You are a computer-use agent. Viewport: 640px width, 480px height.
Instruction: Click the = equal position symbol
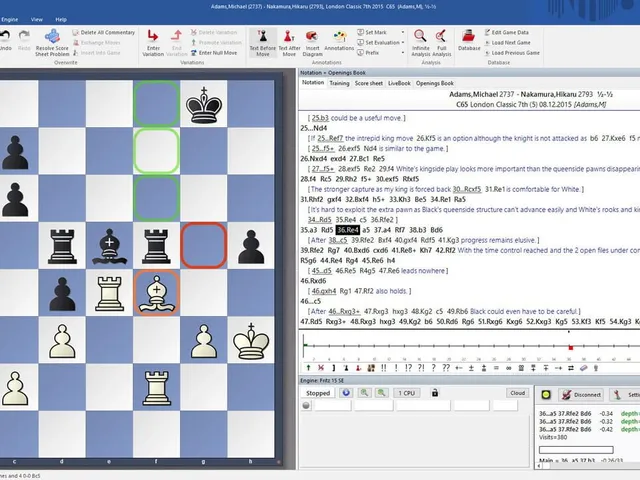click(496, 368)
